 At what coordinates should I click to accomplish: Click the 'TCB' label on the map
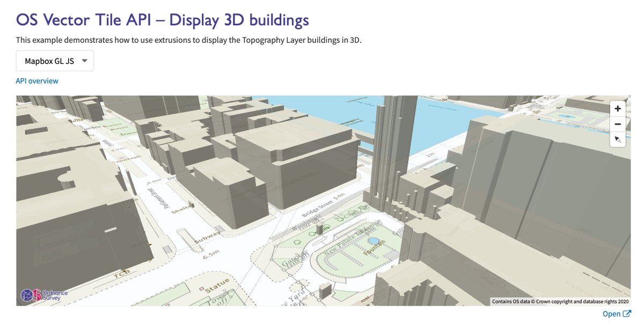pyautogui.click(x=121, y=274)
